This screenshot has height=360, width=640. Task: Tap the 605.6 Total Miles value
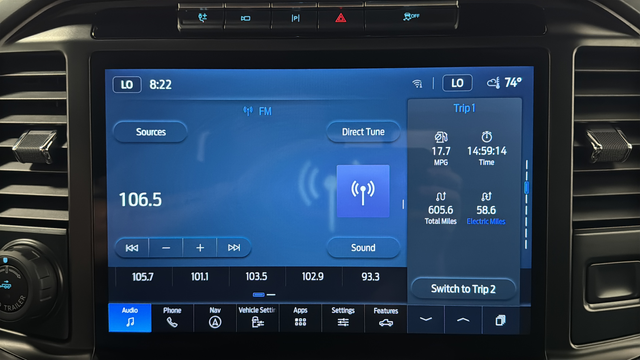(x=440, y=210)
